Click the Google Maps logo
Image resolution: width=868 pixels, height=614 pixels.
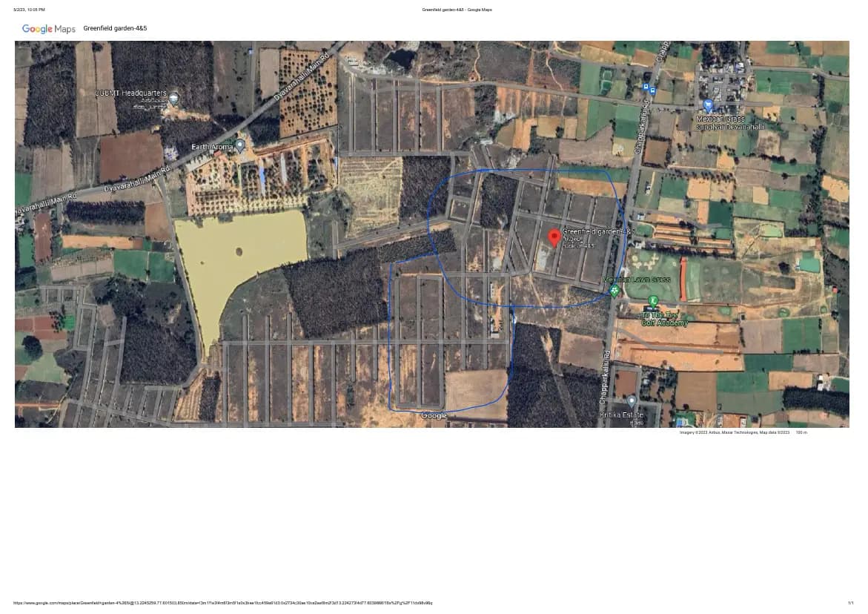pos(49,29)
